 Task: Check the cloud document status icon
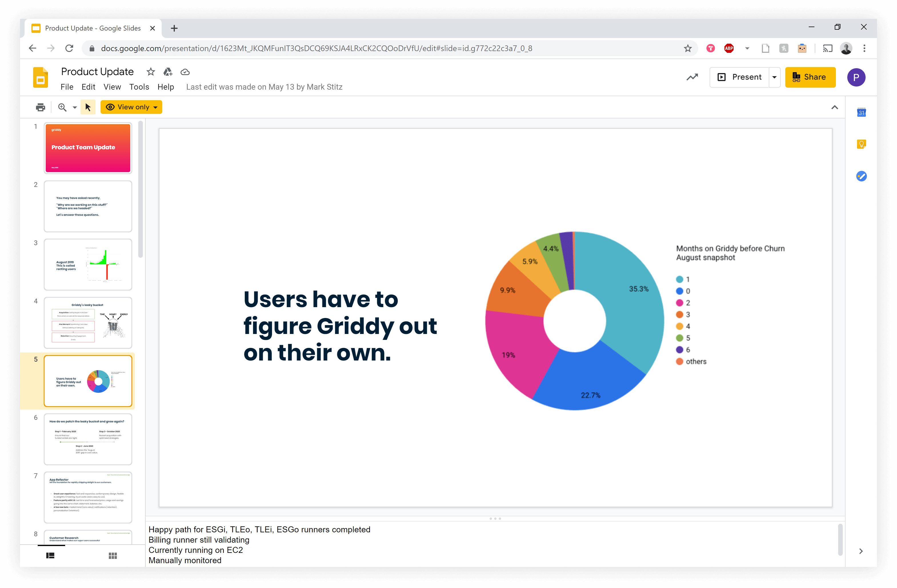point(185,72)
